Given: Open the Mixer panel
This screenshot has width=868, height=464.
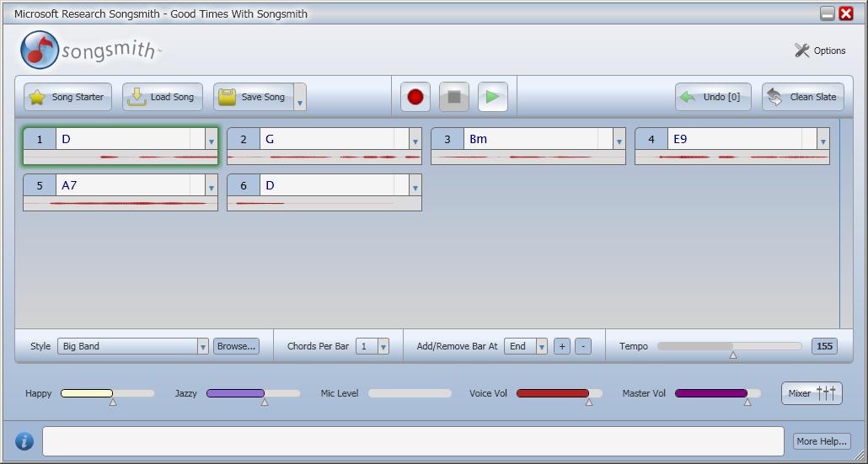Looking at the screenshot, I should coord(812,393).
